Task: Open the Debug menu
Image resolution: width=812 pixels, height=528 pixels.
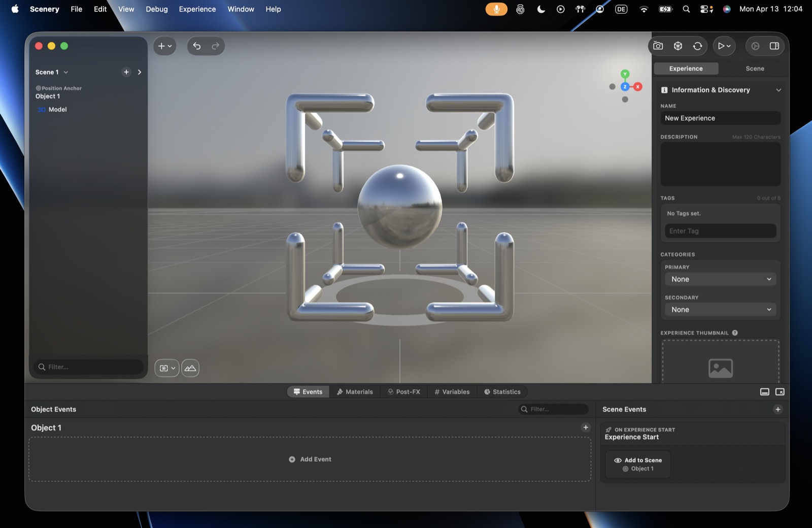Action: tap(157, 9)
